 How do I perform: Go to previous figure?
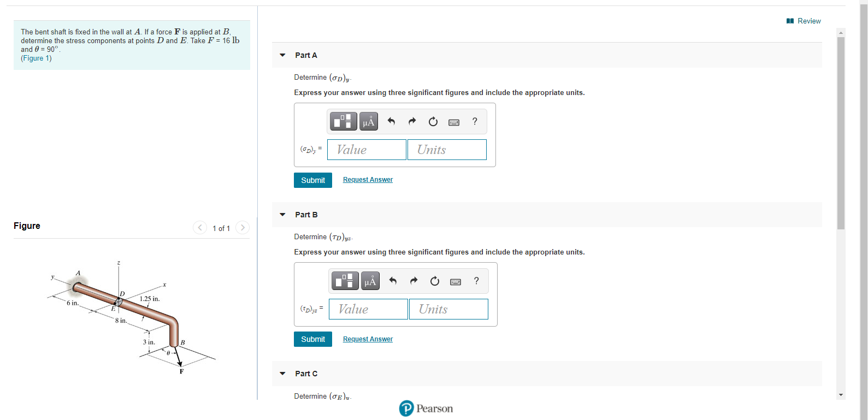[200, 228]
